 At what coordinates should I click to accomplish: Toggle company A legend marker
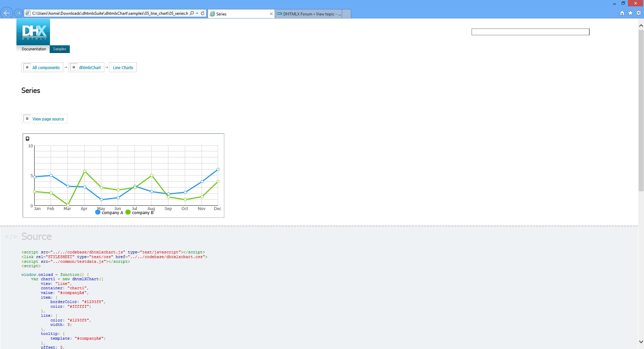point(98,212)
